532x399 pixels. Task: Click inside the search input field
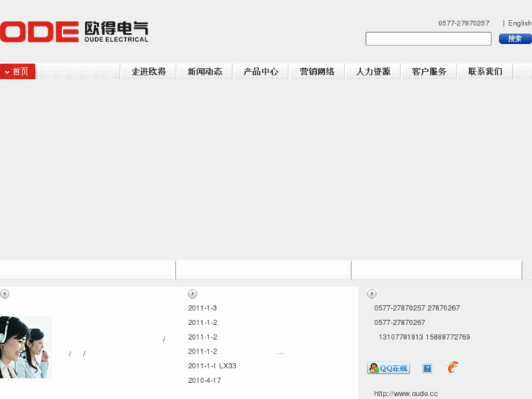(x=428, y=39)
